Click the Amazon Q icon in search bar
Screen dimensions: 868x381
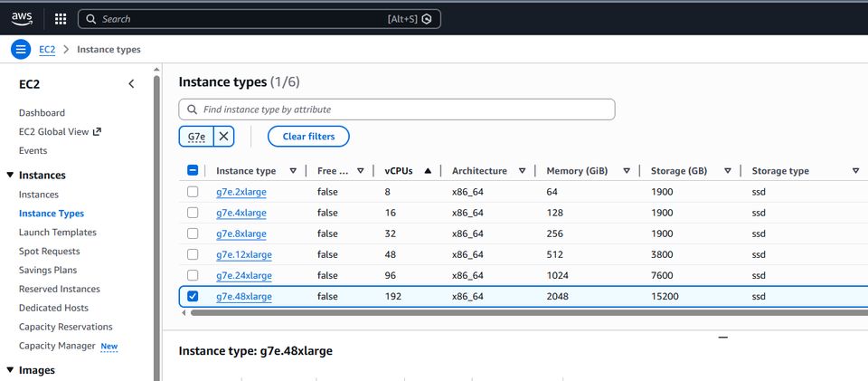point(427,19)
